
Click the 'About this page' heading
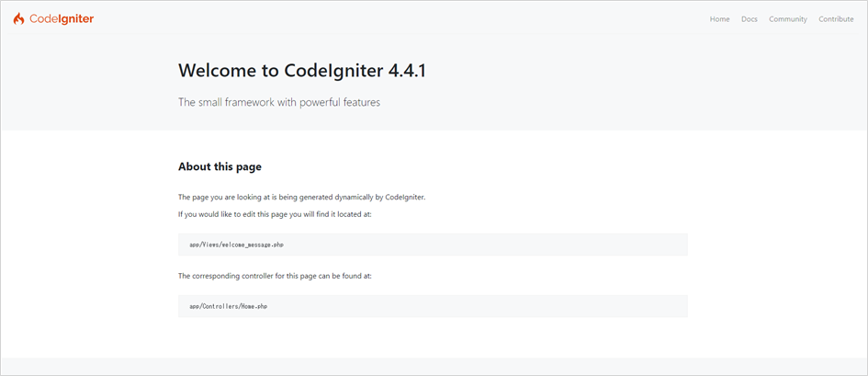220,166
